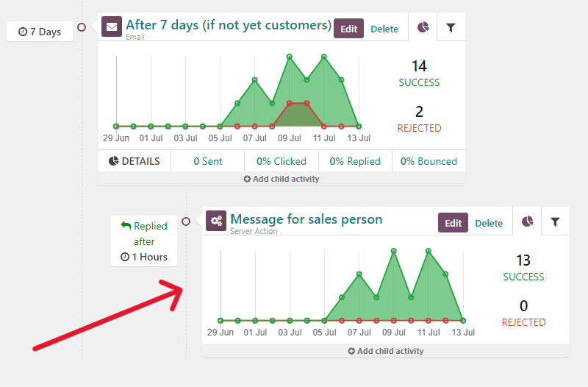
Task: Add child activity under email activity
Action: pyautogui.click(x=282, y=179)
